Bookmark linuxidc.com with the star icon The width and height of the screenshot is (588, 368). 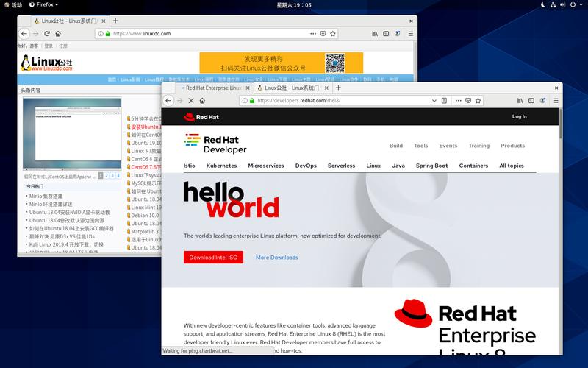tap(333, 33)
